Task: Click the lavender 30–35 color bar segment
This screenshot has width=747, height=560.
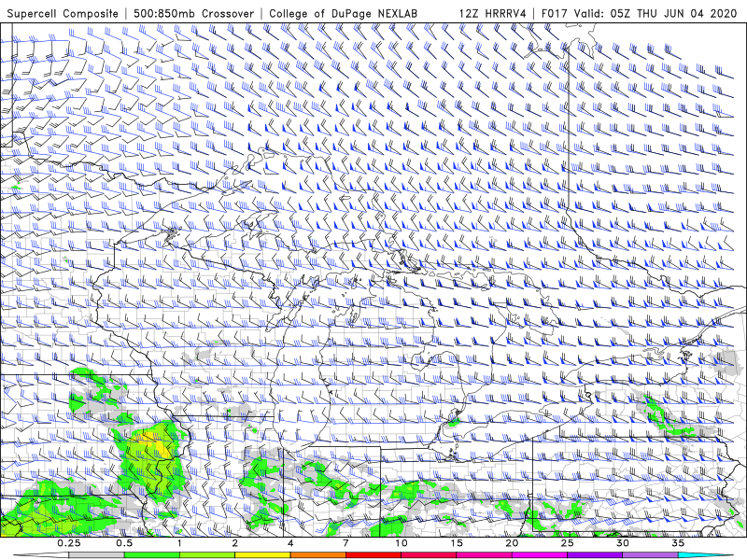Action: (x=650, y=555)
